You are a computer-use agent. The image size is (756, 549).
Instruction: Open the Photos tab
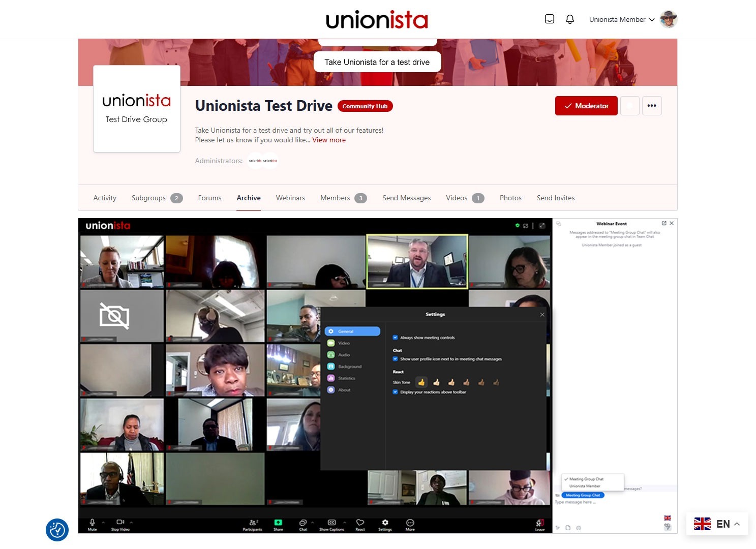[x=510, y=198]
